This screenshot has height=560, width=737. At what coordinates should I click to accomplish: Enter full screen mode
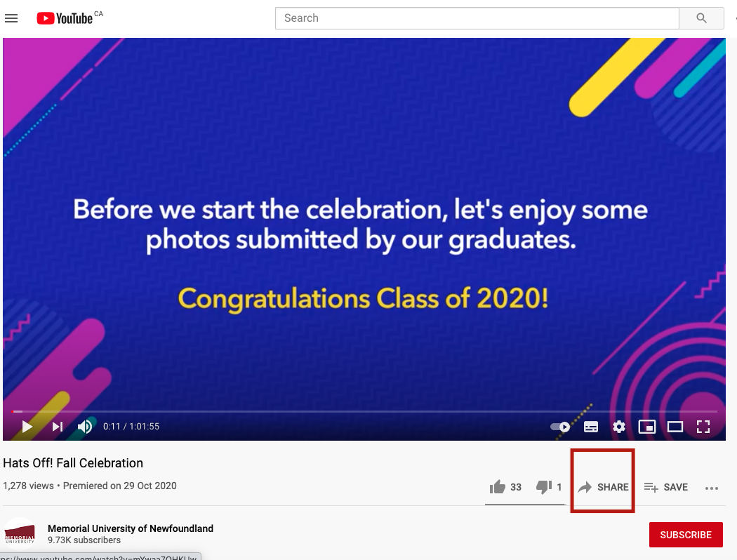click(703, 427)
